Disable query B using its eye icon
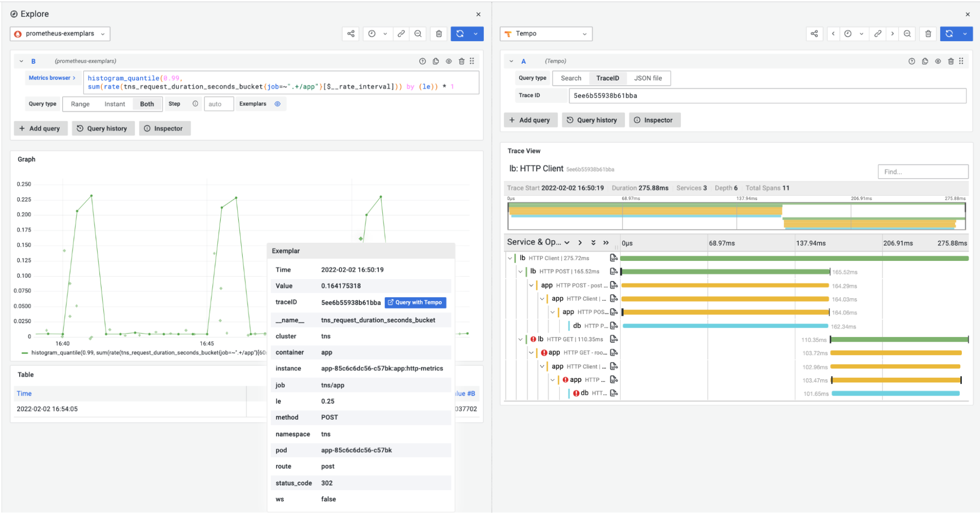The image size is (980, 513). tap(449, 61)
